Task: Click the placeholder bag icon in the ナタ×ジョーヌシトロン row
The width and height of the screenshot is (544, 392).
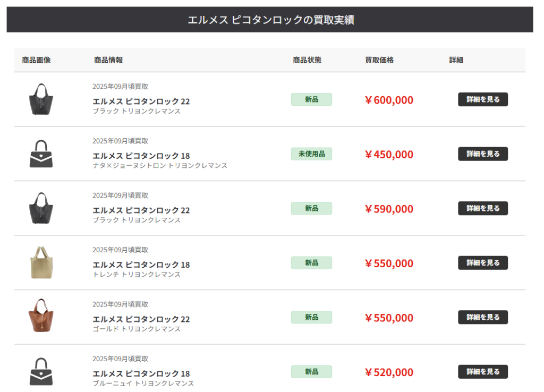Action: coord(41,154)
